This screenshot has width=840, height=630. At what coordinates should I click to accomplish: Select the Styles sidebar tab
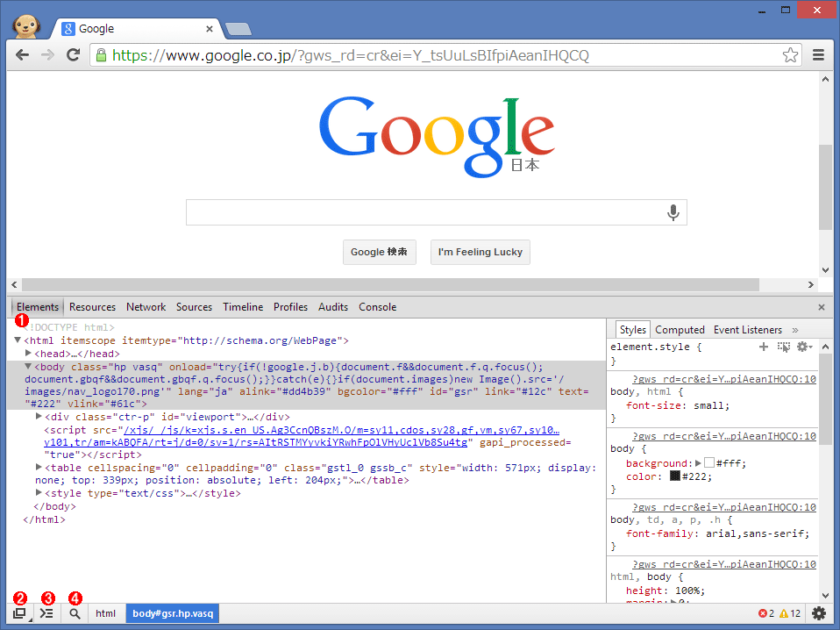(x=633, y=330)
